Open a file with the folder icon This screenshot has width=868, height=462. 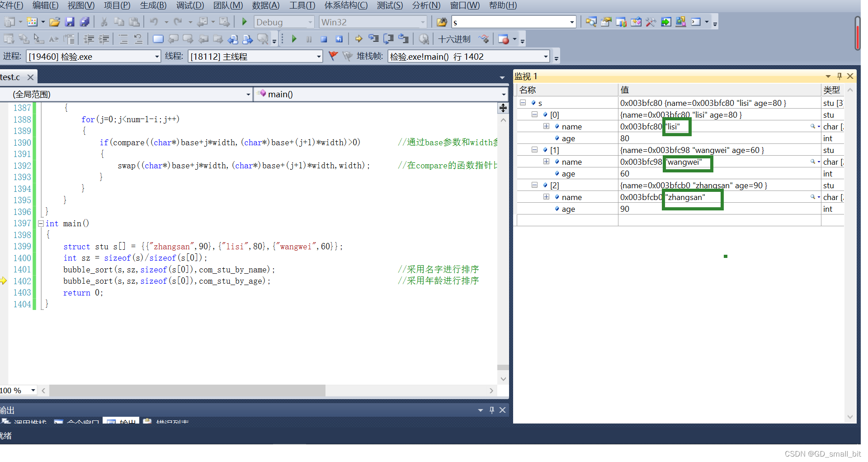click(55, 22)
